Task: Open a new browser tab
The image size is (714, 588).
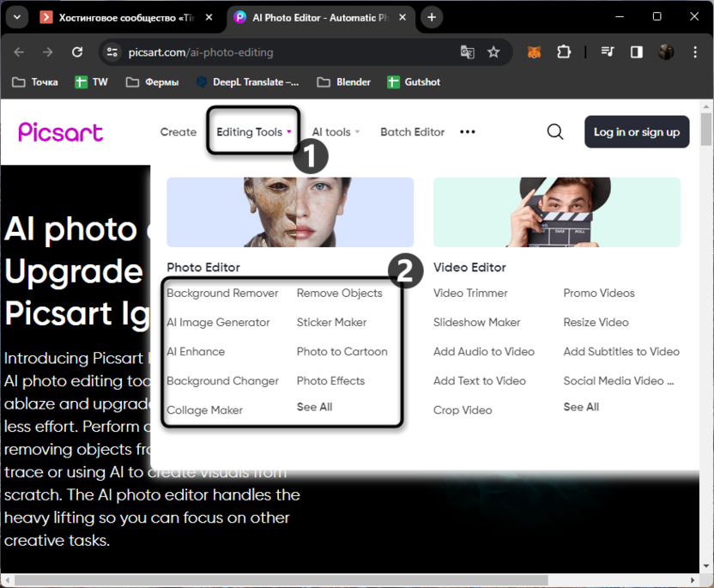Action: (x=432, y=17)
